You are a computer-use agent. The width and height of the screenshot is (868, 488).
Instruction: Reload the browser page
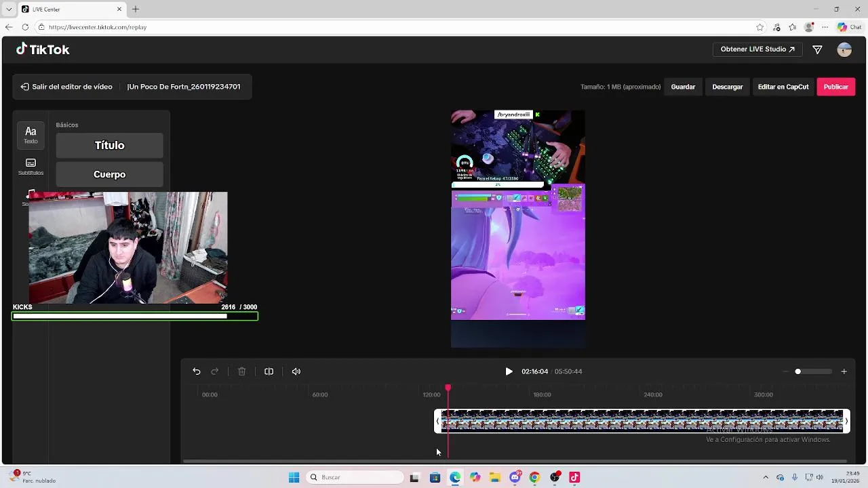(25, 27)
